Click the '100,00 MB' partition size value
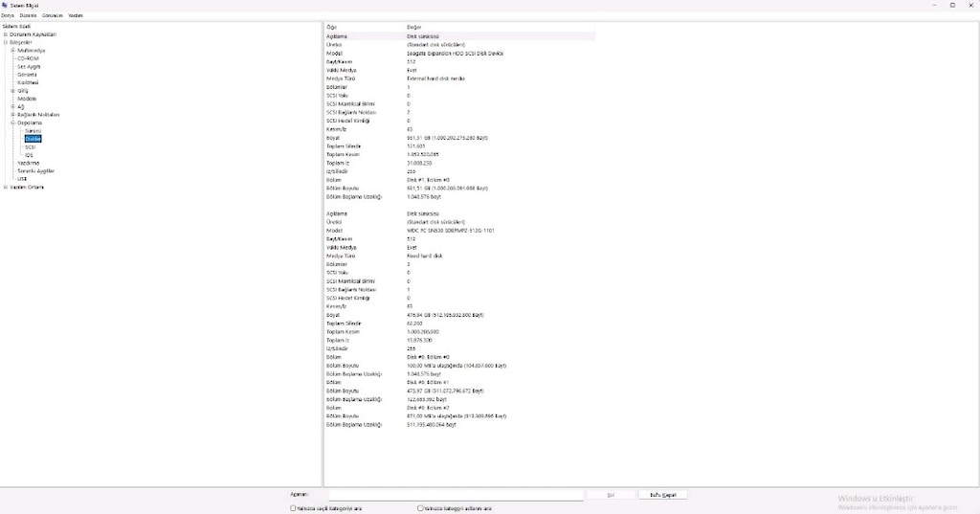This screenshot has height=514, width=980. 457,366
